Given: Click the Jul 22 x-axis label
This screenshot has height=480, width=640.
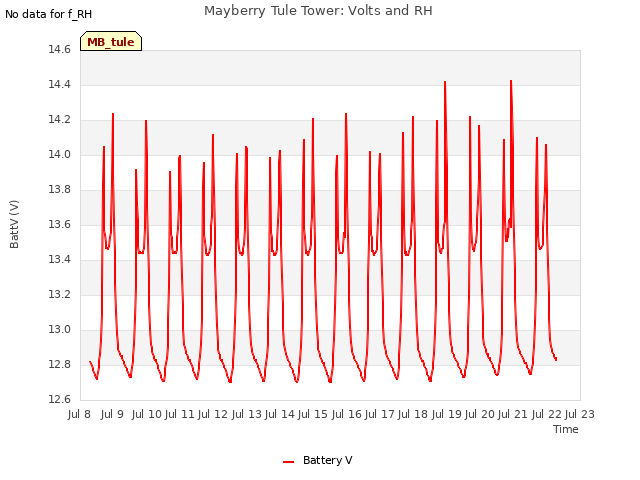Looking at the screenshot, I should click(547, 414).
